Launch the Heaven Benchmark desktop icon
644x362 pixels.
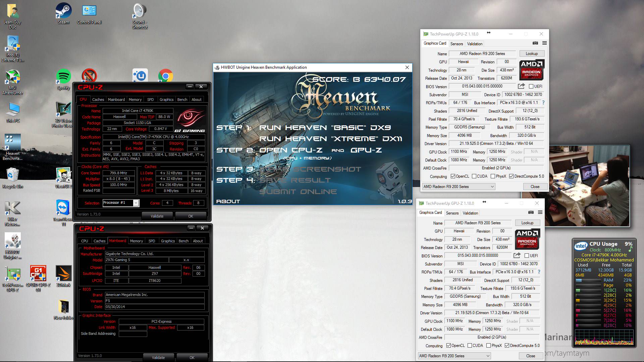tap(13, 147)
